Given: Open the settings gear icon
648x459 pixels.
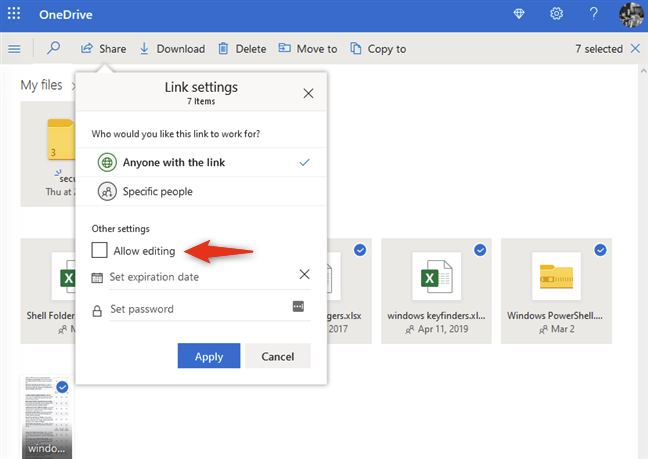Looking at the screenshot, I should 556,14.
